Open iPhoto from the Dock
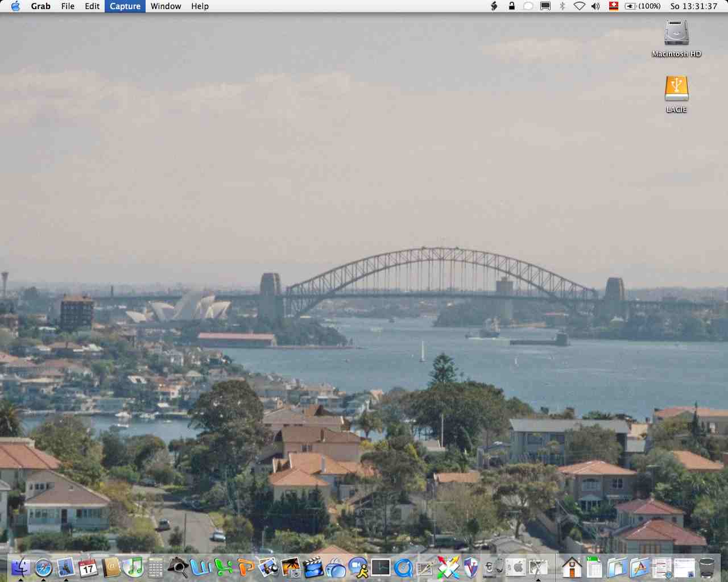The image size is (728, 582). click(268, 567)
